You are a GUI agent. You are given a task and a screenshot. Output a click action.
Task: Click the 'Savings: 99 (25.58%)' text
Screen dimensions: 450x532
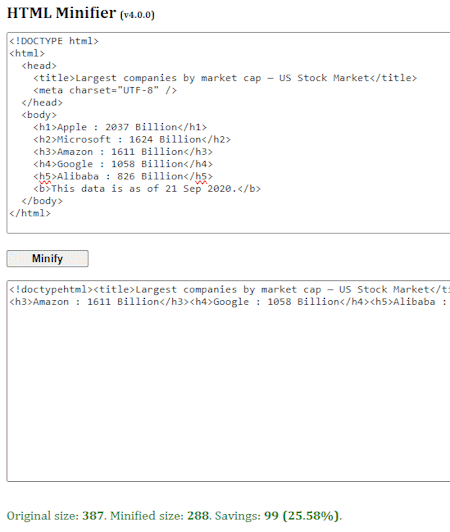(x=277, y=516)
